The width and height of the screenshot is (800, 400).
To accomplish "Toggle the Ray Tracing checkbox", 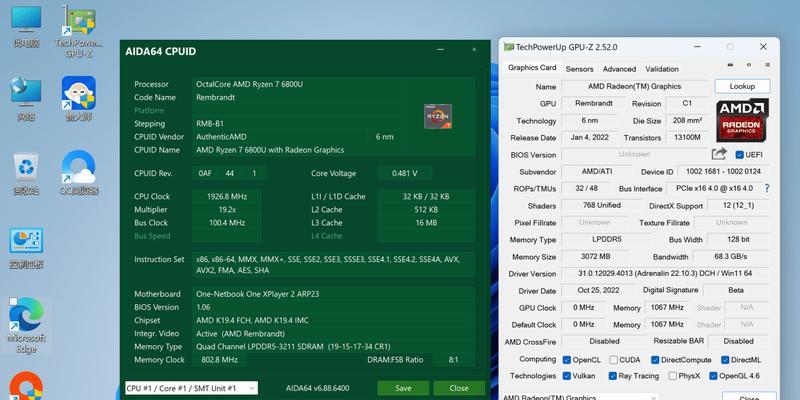I will click(613, 376).
